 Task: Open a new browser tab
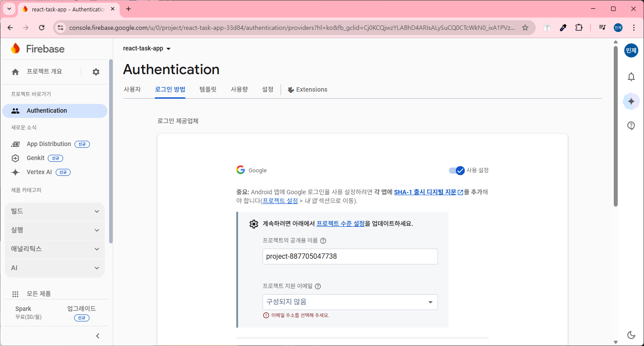click(128, 9)
